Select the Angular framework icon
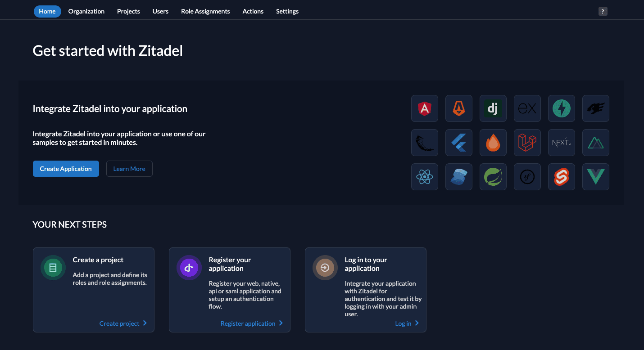This screenshot has height=350, width=644. 424,108
